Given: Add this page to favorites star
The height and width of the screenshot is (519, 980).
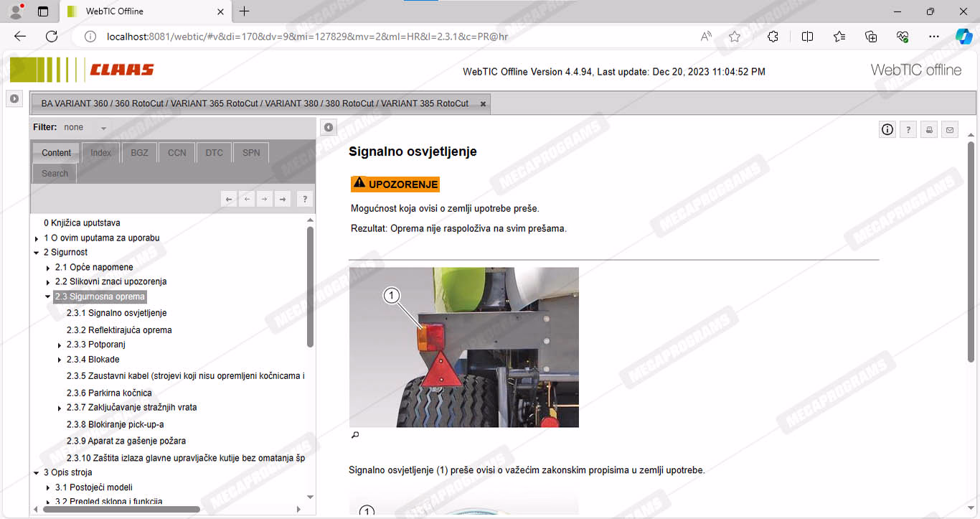Looking at the screenshot, I should (x=735, y=37).
